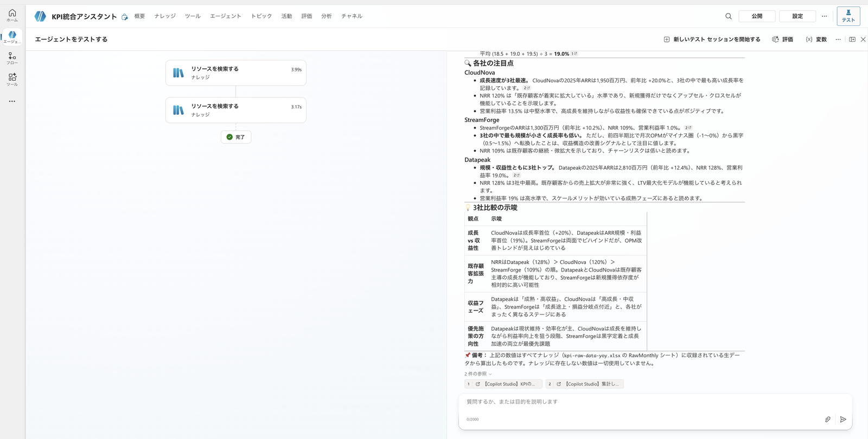Viewport: 868px width, 439px height.
Task: Open the header overflow menu next to 設定
Action: click(824, 16)
